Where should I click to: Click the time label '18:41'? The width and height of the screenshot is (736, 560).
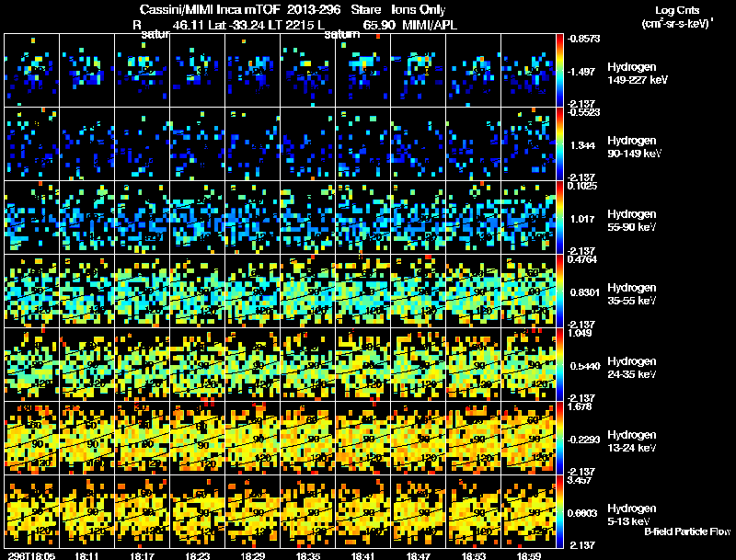[x=362, y=555]
